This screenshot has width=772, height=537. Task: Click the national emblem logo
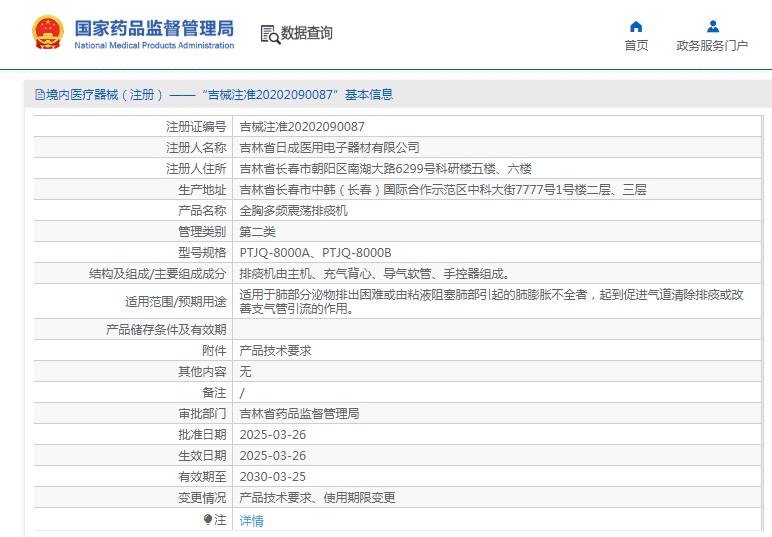pos(48,32)
